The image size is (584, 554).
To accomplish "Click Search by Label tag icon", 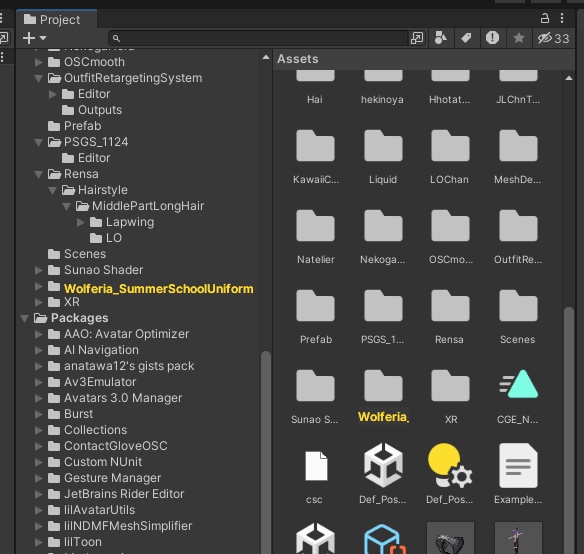I will coord(466,38).
